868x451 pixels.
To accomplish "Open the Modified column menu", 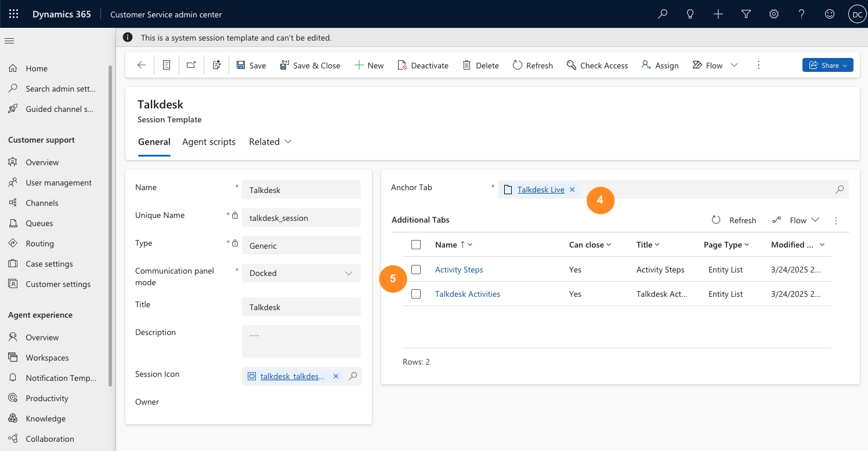I will pos(798,245).
